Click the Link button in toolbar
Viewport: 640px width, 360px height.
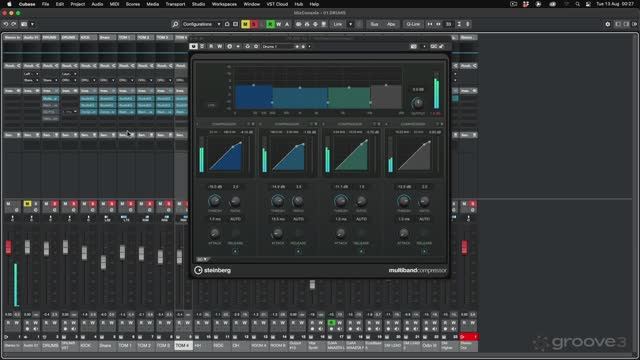(x=338, y=24)
